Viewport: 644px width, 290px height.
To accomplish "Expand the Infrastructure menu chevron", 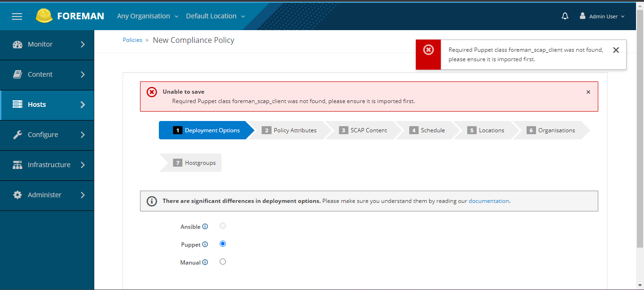I will 83,165.
